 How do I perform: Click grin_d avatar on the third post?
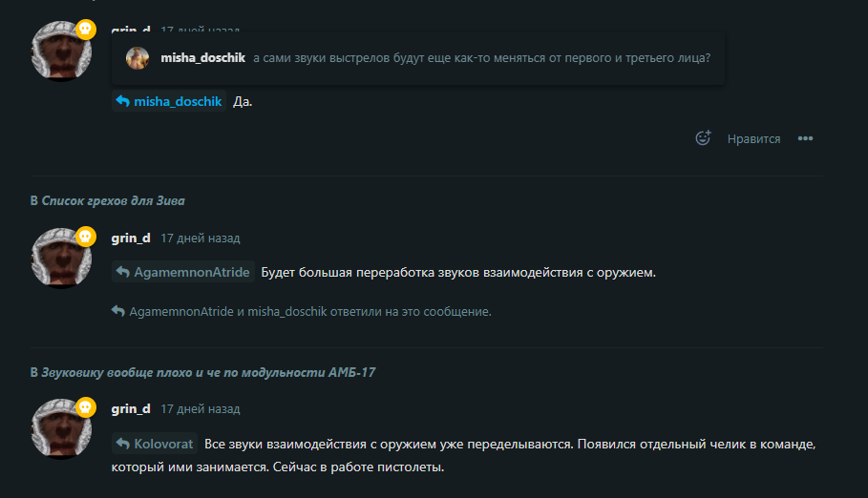[x=61, y=429]
